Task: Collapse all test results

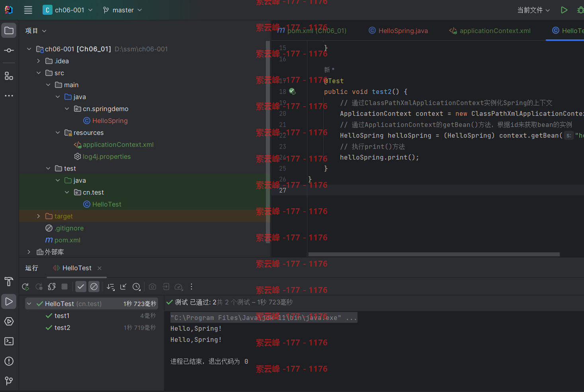Action: click(123, 287)
